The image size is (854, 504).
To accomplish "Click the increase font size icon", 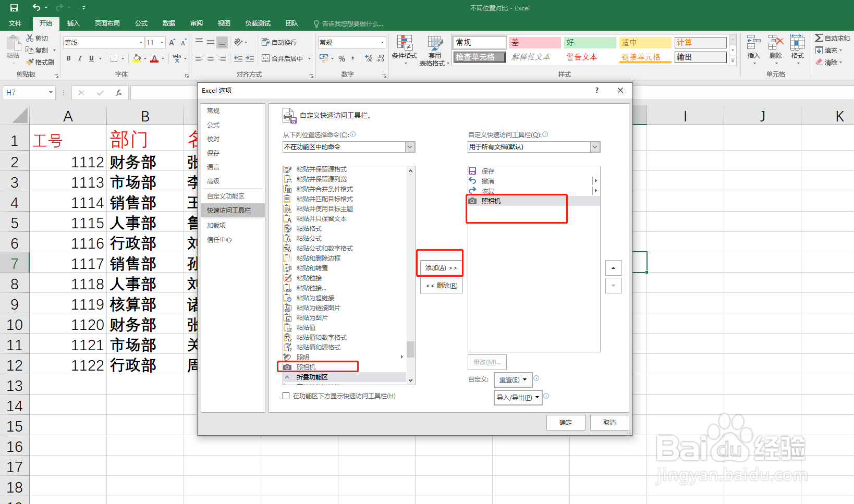I will point(172,42).
